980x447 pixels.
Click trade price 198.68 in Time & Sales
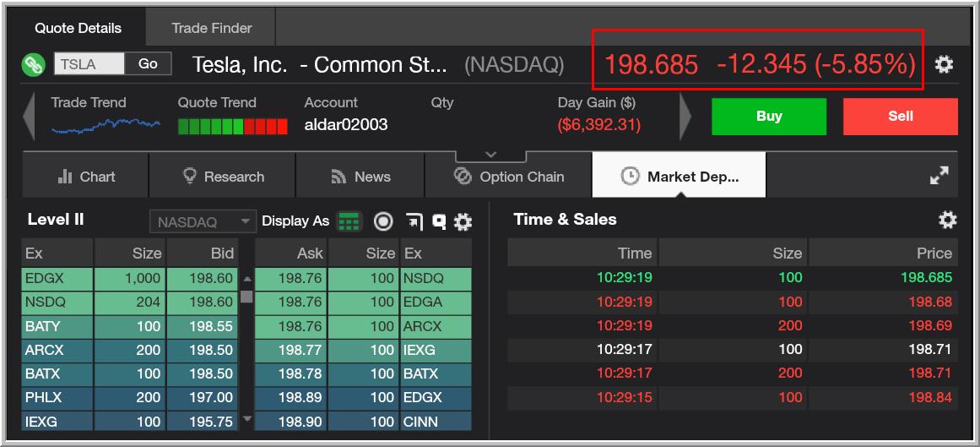[930, 302]
